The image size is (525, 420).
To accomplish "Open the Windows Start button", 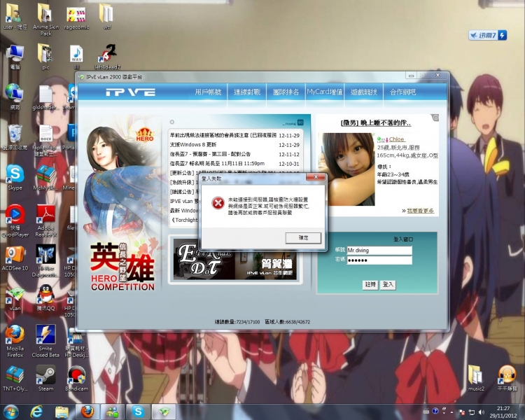I will tap(10, 412).
